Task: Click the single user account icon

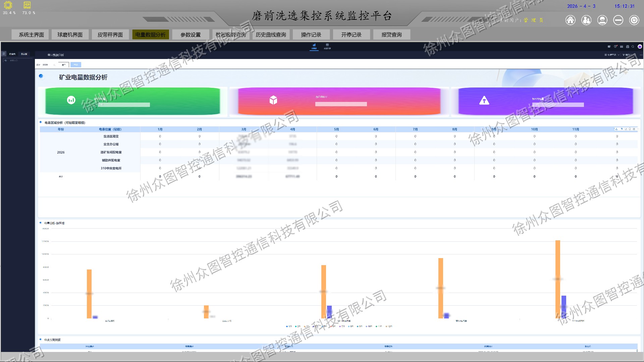Action: [x=602, y=20]
